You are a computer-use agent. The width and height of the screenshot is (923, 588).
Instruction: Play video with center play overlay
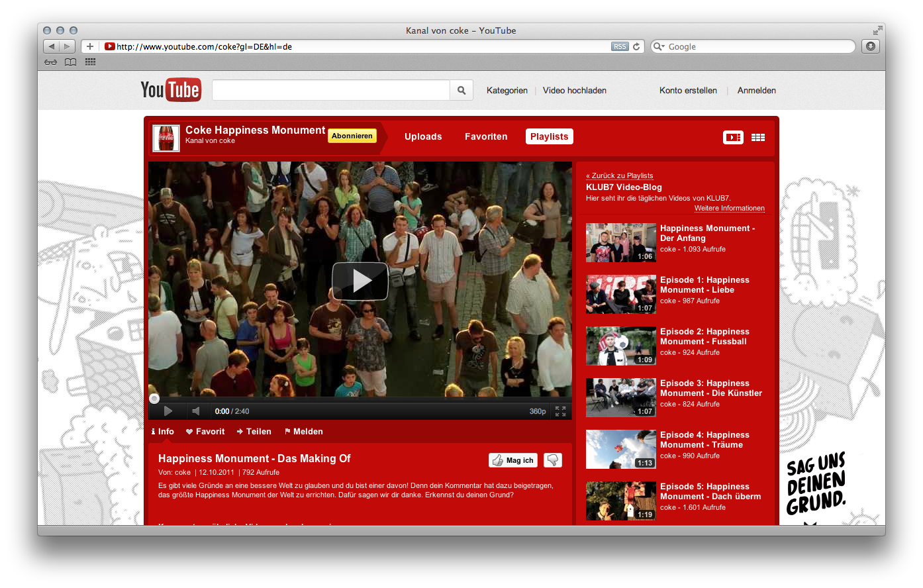tap(360, 281)
